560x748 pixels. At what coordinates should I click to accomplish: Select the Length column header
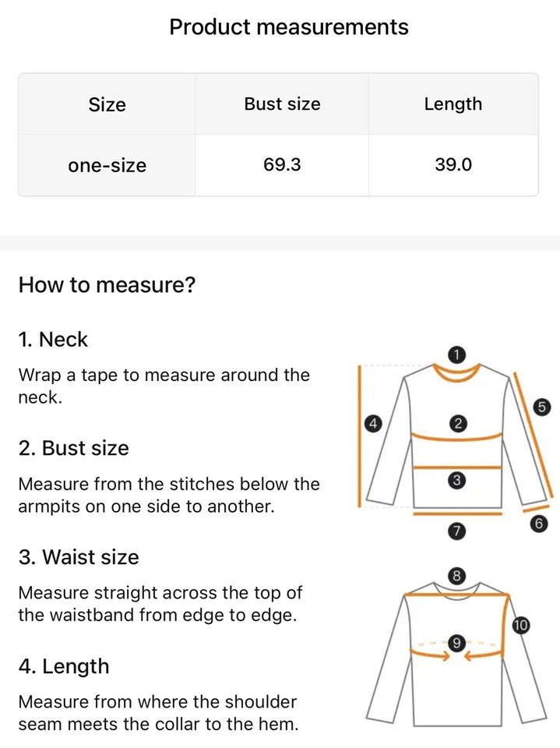click(453, 104)
